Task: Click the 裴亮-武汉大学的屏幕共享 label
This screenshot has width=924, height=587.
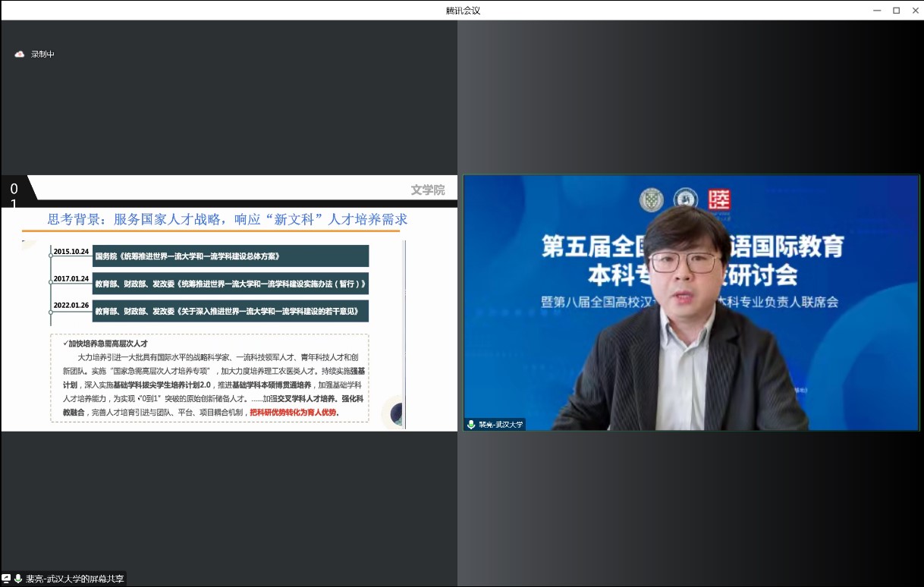Action: coord(74,579)
